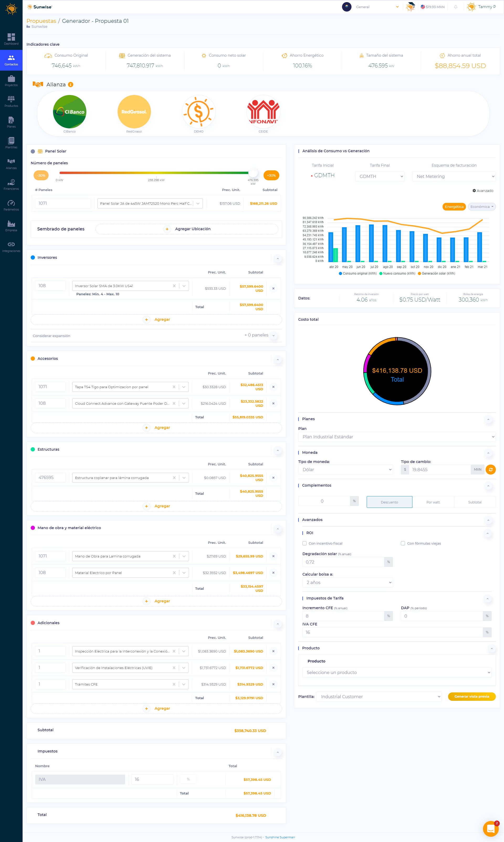Toggle Nuevo consumo legend series
The image size is (504, 842).
click(x=397, y=273)
